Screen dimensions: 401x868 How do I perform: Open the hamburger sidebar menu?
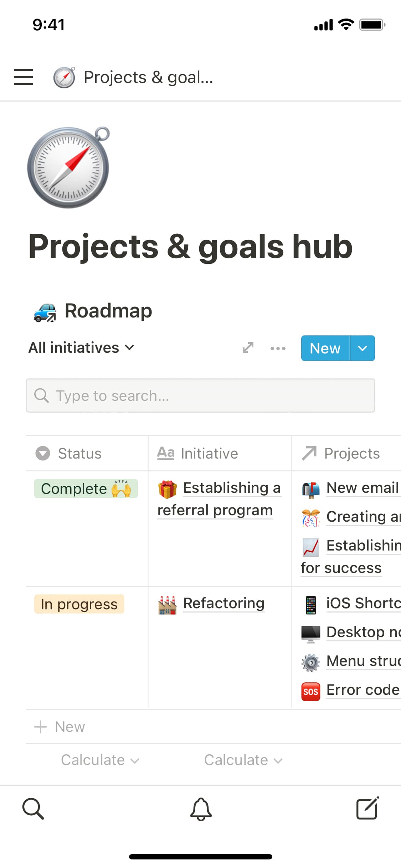tap(24, 77)
